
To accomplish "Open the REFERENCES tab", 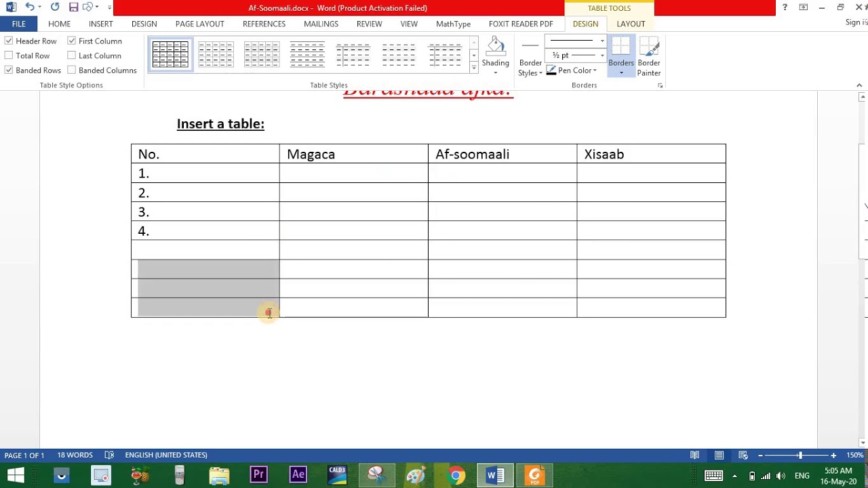I will [x=264, y=24].
